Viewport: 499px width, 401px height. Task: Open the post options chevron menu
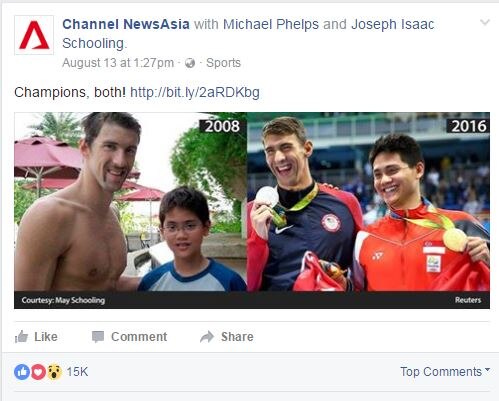click(x=485, y=22)
